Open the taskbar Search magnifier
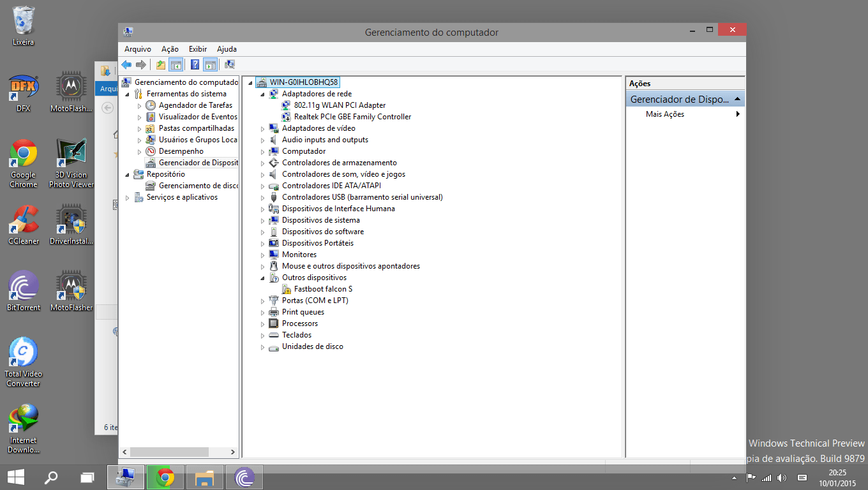This screenshot has width=868, height=490. [x=52, y=477]
